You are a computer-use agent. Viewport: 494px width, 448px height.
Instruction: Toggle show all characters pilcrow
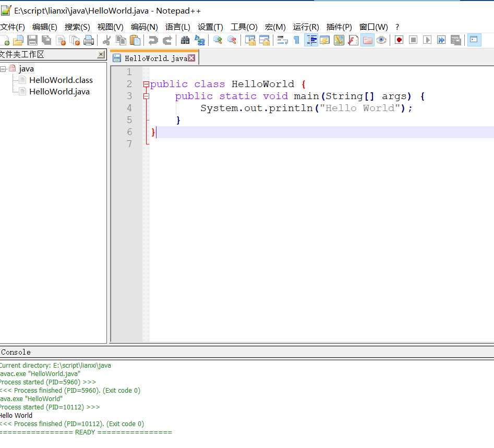(x=296, y=40)
